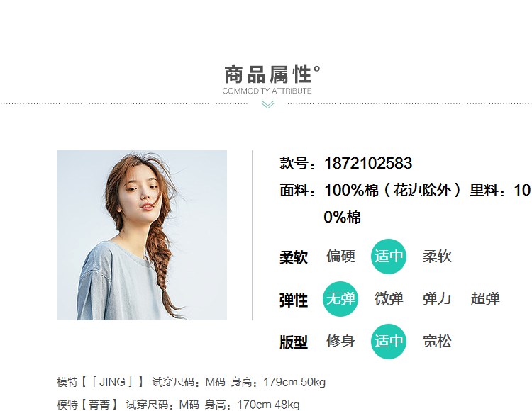
Task: Select the 偏硬 softness option
Action: 340,256
